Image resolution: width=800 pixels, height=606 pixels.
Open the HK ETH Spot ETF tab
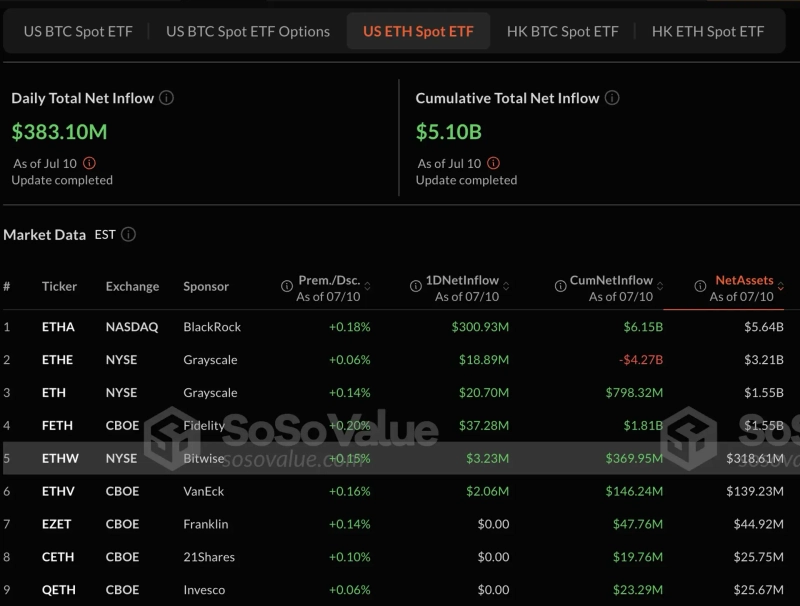pos(707,31)
